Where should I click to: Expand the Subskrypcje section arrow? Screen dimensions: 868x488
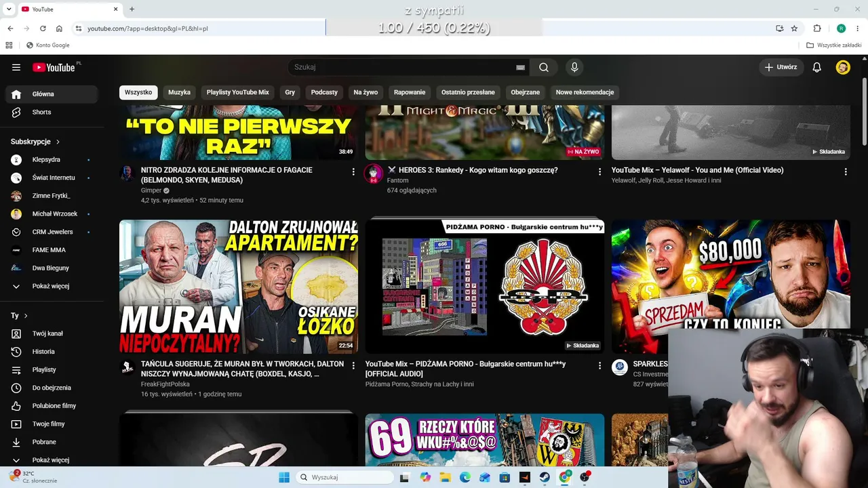pyautogui.click(x=58, y=142)
